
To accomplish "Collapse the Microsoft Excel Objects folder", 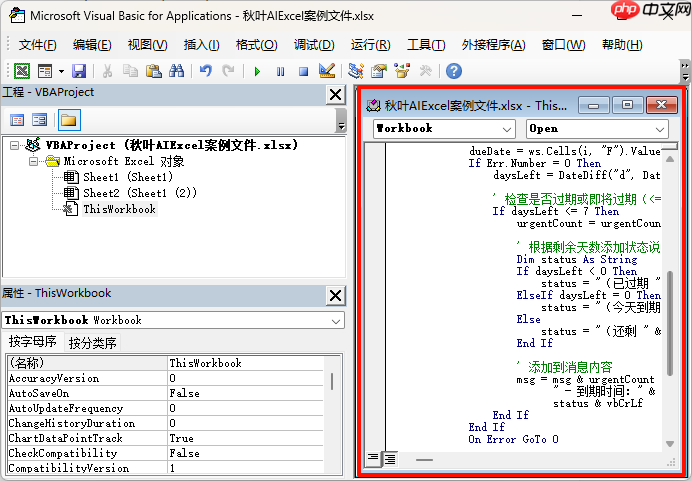I will pos(34,162).
